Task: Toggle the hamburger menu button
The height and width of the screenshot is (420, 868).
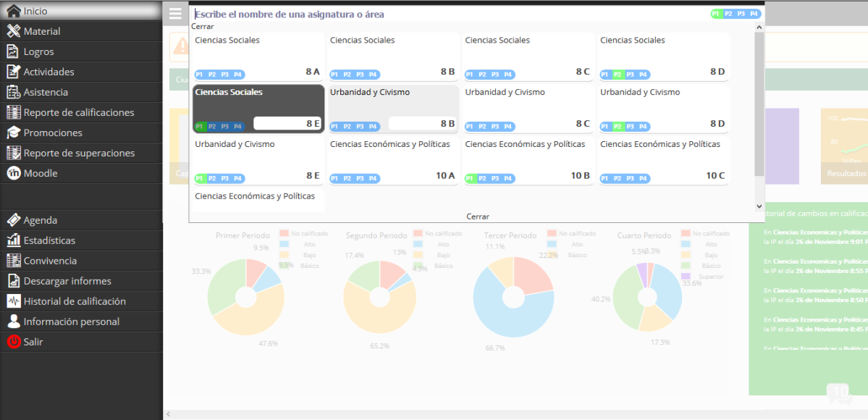Action: (175, 14)
